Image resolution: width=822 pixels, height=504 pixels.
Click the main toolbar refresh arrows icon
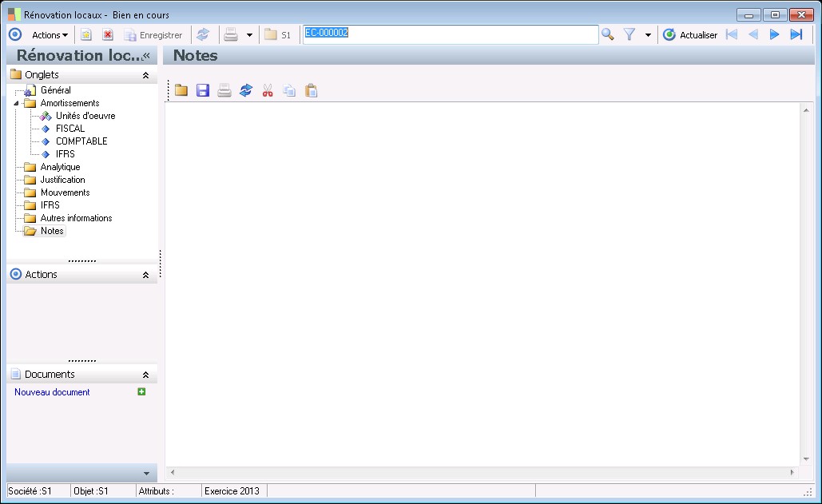coord(203,35)
